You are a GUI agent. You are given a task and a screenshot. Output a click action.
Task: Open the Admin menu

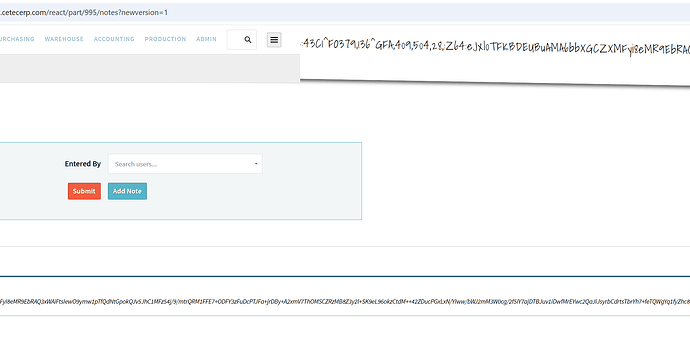(206, 39)
